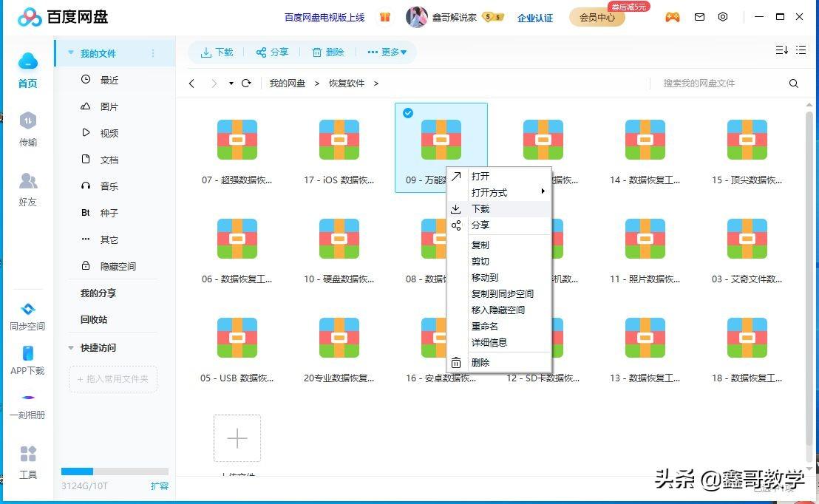The height and width of the screenshot is (504, 819).
Task: Open the 传输 transfer icon in sidebar
Action: (x=27, y=121)
